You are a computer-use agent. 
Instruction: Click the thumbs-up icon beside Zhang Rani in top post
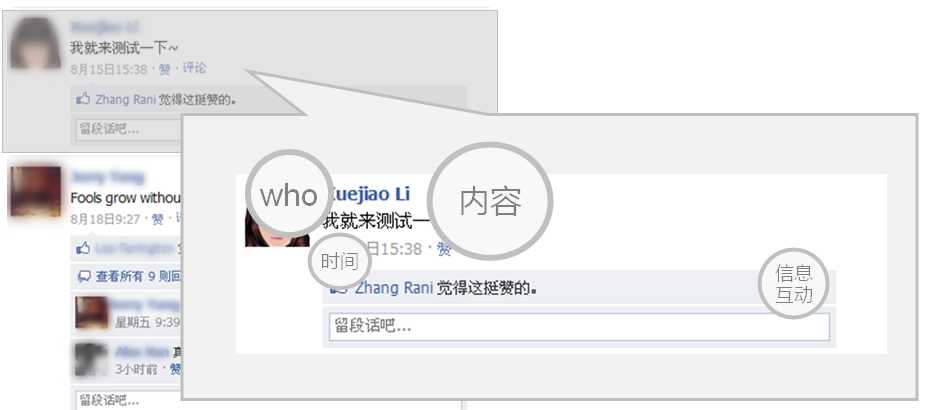tap(83, 99)
